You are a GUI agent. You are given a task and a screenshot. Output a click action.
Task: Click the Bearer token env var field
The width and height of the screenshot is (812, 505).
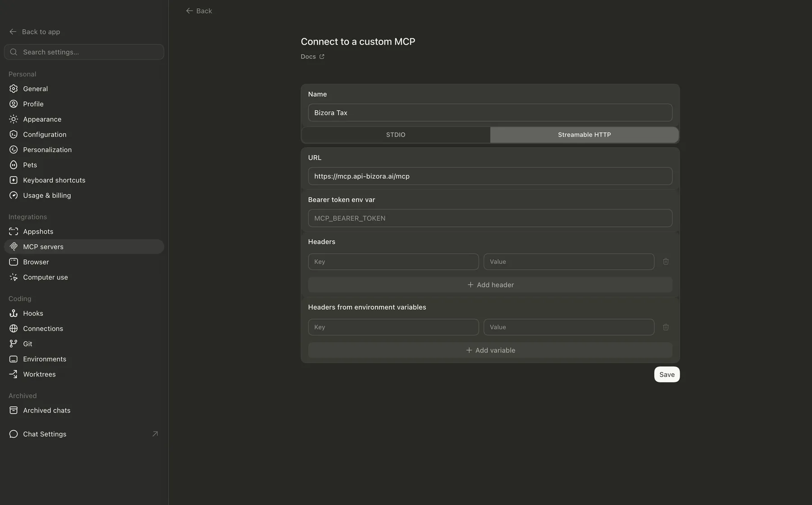click(490, 218)
